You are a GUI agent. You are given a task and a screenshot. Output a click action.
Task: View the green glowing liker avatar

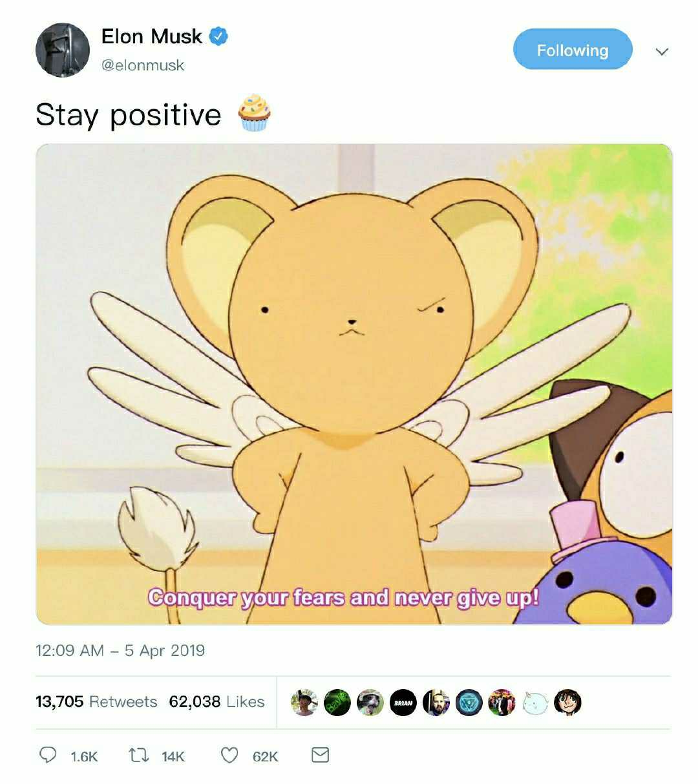click(337, 703)
